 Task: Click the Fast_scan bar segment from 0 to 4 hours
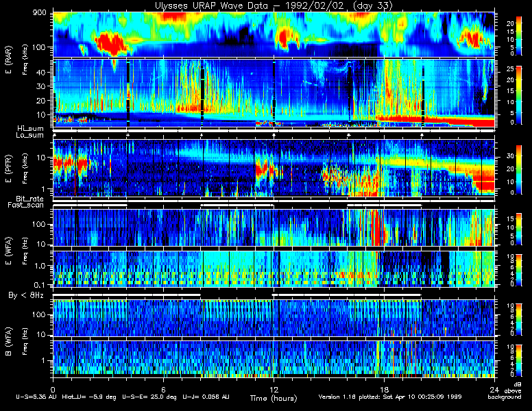[90, 206]
